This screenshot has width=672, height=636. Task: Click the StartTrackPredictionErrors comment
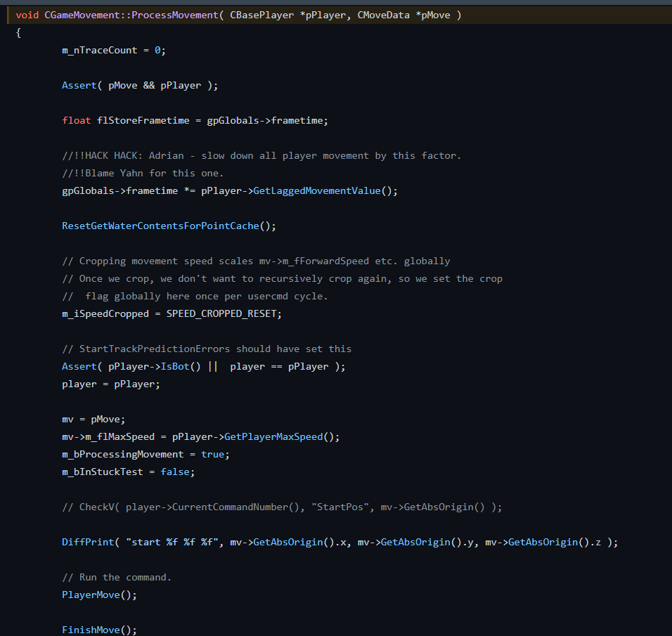[x=207, y=349]
